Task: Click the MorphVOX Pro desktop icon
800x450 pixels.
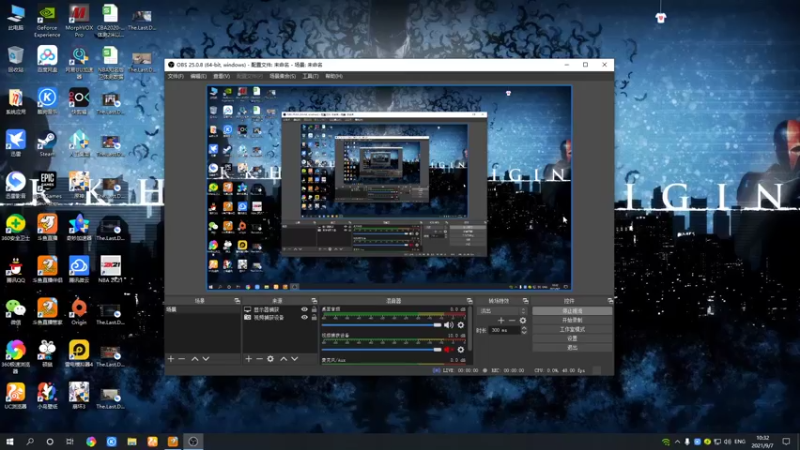Action: 79,21
